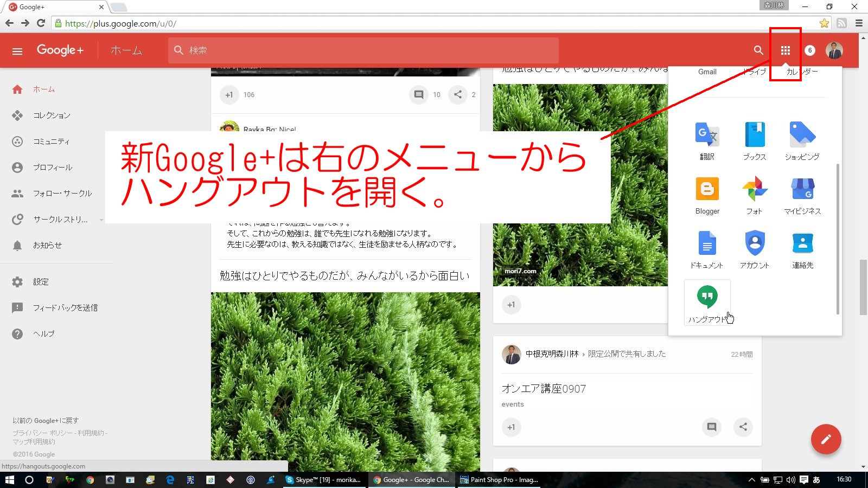Click the apps menu scrollbar
This screenshot has width=868, height=488.
pos(838,239)
